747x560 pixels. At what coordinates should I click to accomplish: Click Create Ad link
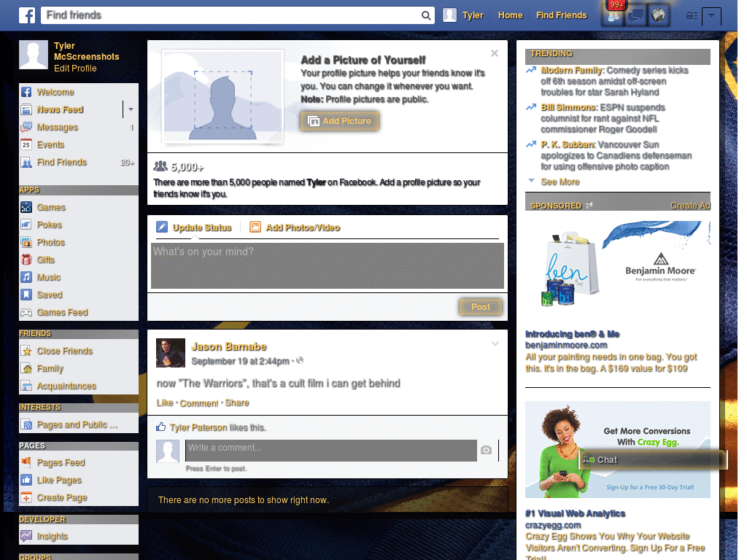tap(690, 206)
